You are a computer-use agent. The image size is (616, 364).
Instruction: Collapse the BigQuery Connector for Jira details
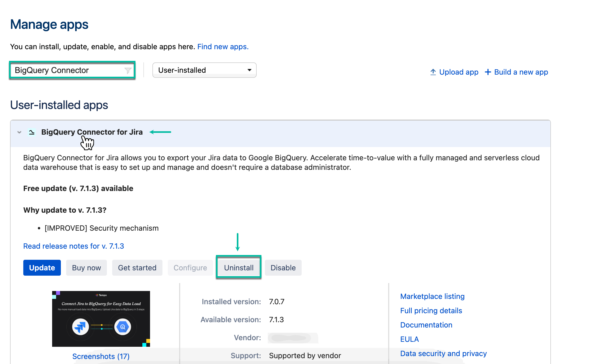tap(19, 132)
